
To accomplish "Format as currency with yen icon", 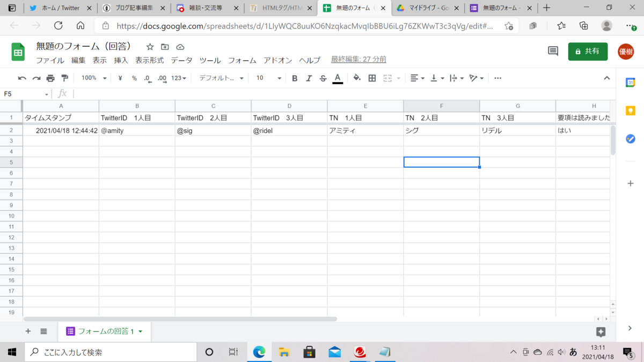I will [x=120, y=78].
